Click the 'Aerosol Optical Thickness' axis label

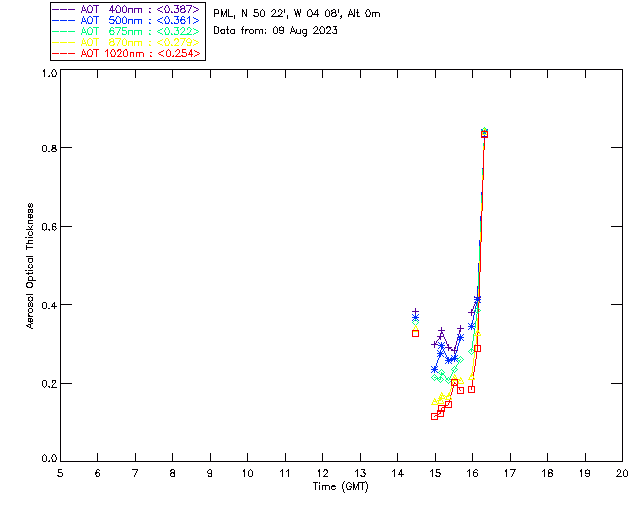tap(30, 266)
